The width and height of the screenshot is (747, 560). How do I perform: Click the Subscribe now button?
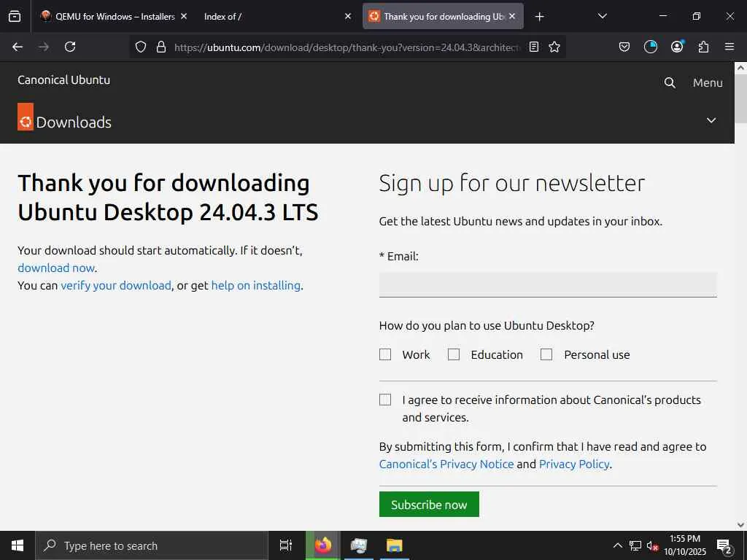pos(429,505)
